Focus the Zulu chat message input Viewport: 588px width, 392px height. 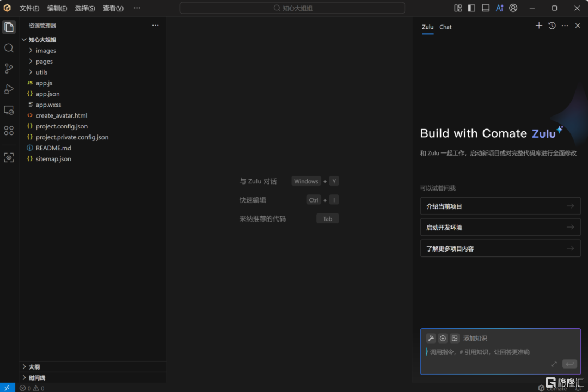(x=500, y=352)
